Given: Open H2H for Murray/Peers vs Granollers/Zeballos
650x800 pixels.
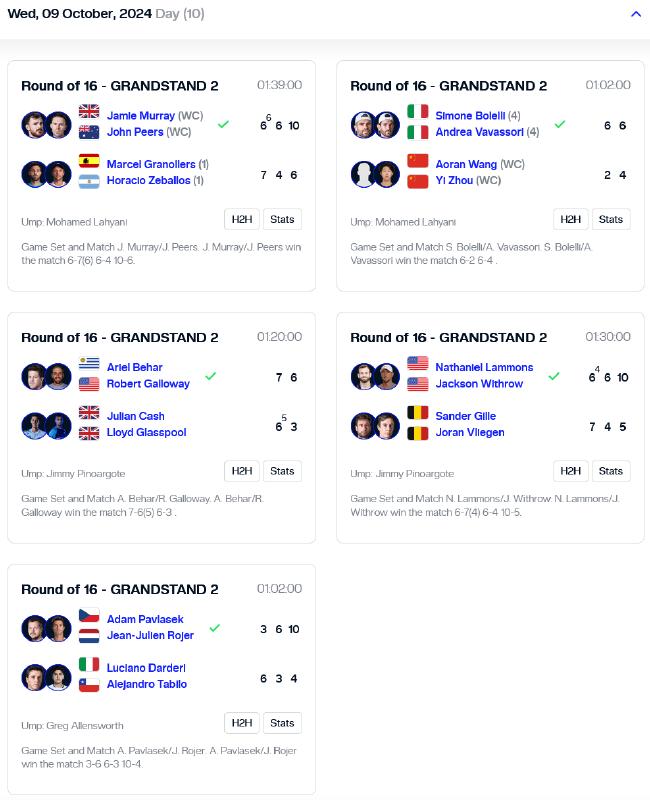Looking at the screenshot, I should tap(242, 219).
